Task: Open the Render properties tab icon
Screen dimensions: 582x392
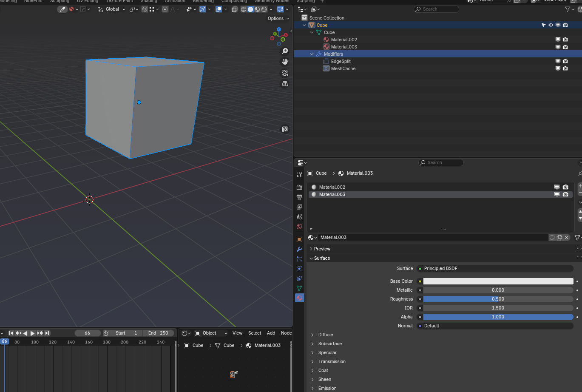Action: tap(299, 187)
